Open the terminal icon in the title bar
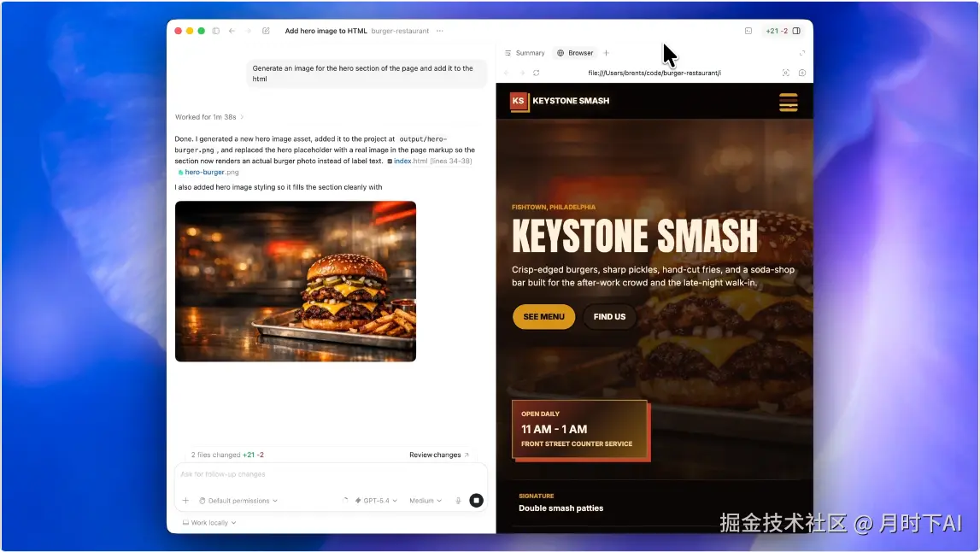Viewport: 980px width, 552px height. pyautogui.click(x=748, y=31)
